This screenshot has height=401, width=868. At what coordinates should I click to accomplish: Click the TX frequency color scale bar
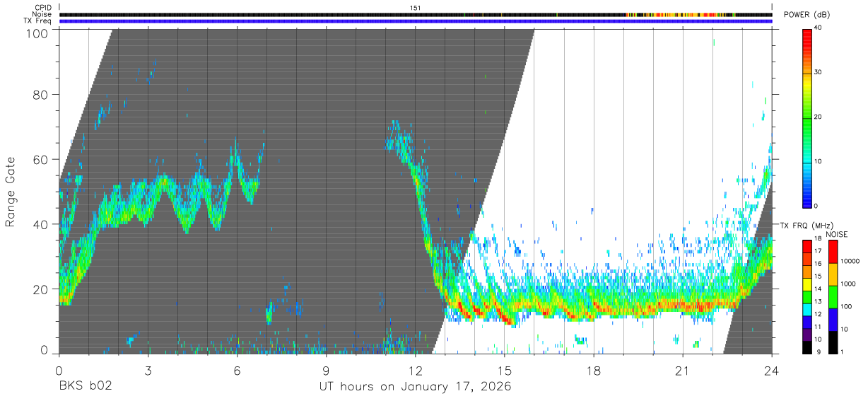point(807,296)
